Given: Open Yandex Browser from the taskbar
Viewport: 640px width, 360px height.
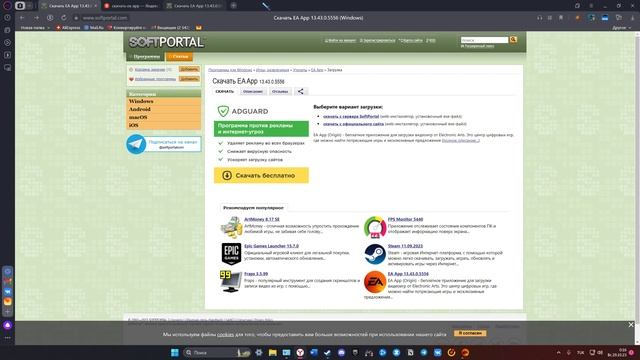Looking at the screenshot, I should tap(300, 353).
